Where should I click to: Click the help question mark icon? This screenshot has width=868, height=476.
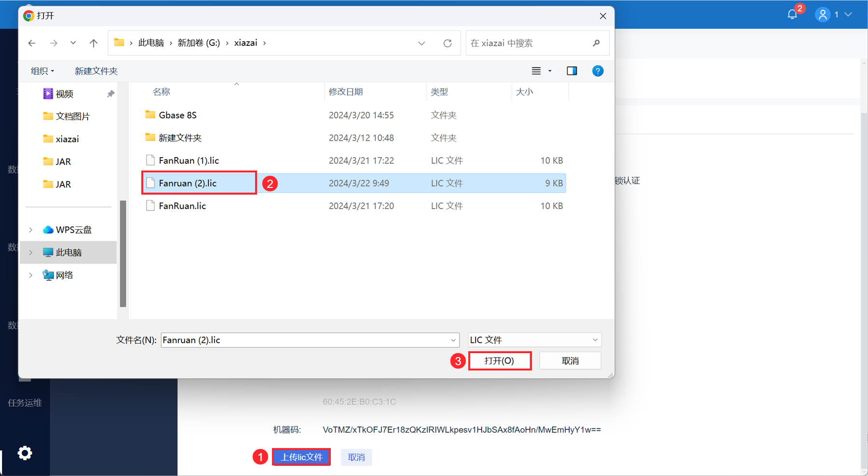pyautogui.click(x=597, y=71)
